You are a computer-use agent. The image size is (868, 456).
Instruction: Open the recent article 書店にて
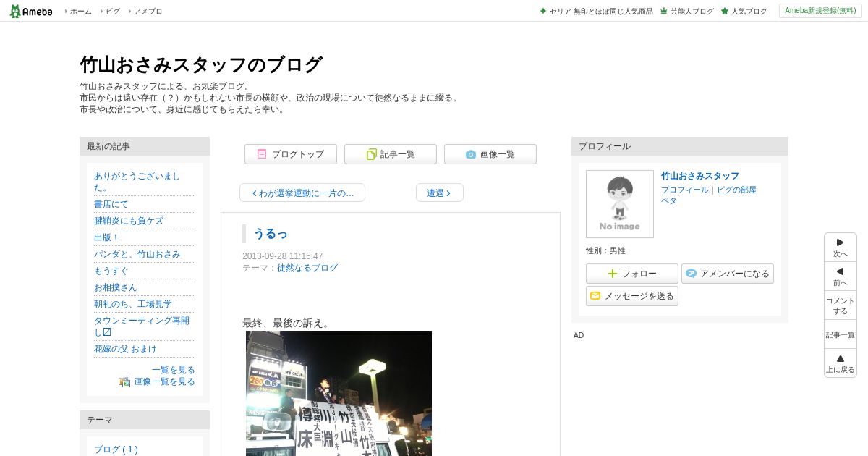[x=111, y=204]
